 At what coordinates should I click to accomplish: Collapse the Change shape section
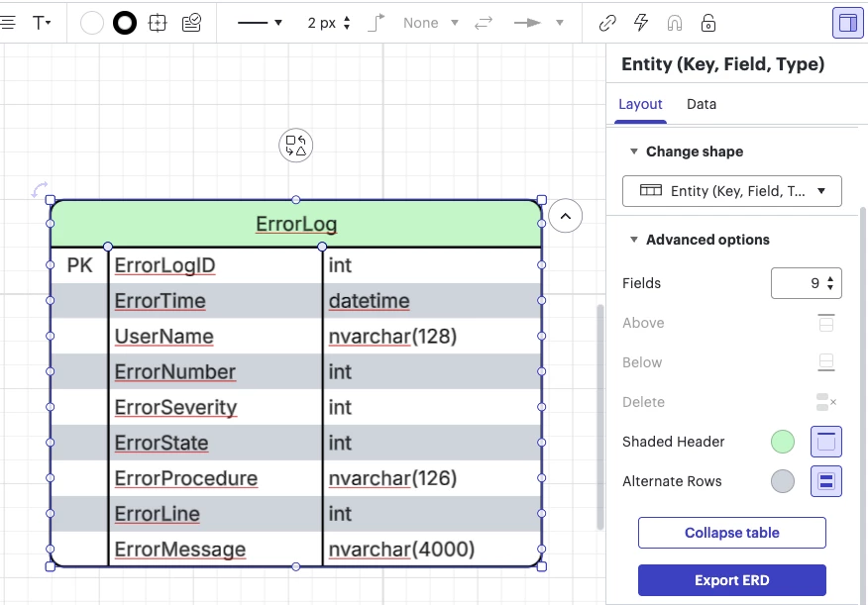click(x=634, y=151)
